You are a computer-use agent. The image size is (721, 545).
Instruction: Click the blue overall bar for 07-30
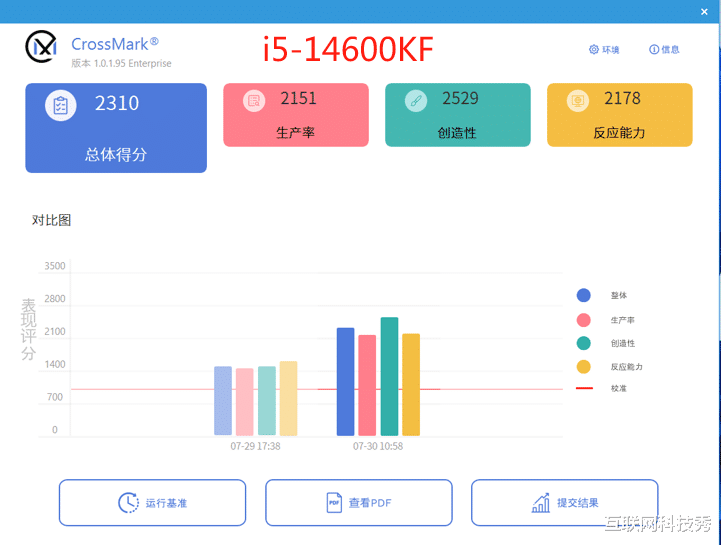pyautogui.click(x=345, y=382)
